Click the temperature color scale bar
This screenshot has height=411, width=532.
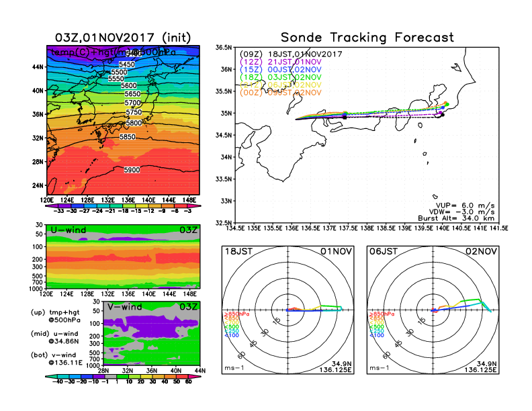pos(122,204)
